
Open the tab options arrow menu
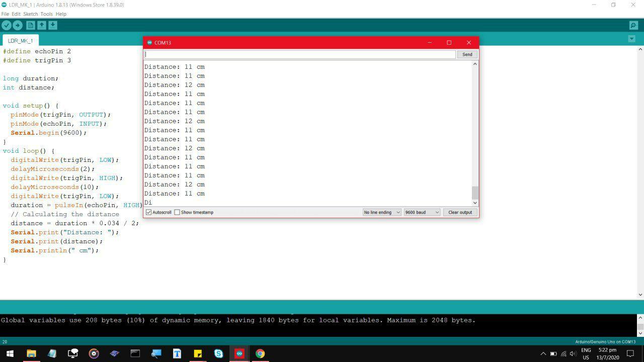click(632, 39)
